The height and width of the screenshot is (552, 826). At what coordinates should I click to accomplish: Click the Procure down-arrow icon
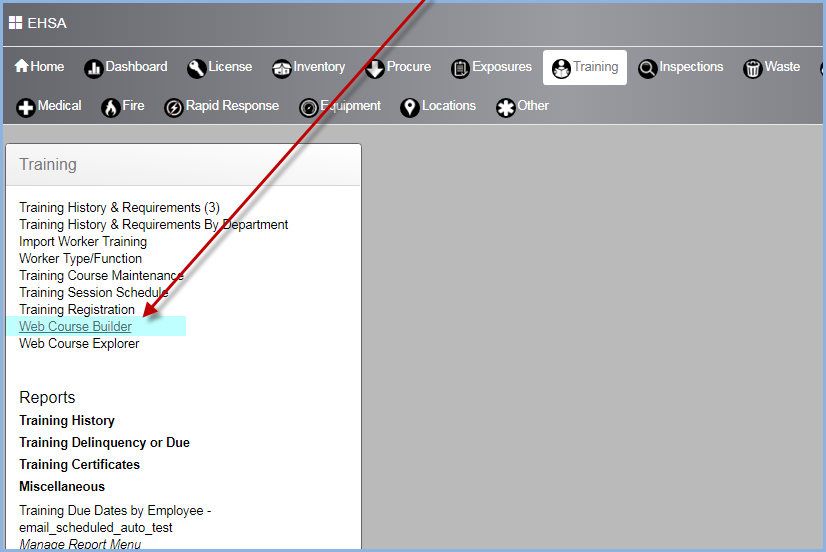click(x=375, y=68)
